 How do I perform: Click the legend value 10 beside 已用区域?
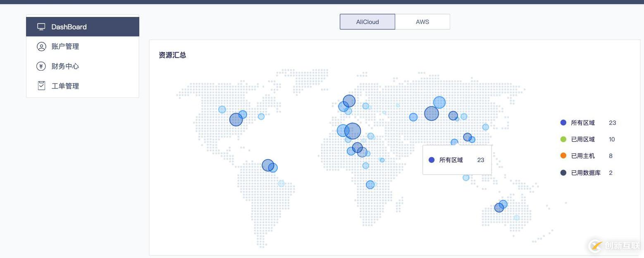click(612, 139)
